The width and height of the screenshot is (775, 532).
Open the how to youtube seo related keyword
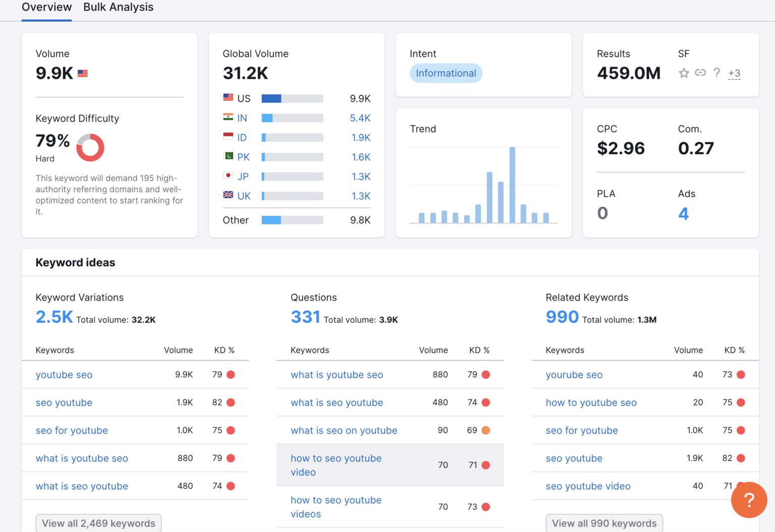(591, 402)
